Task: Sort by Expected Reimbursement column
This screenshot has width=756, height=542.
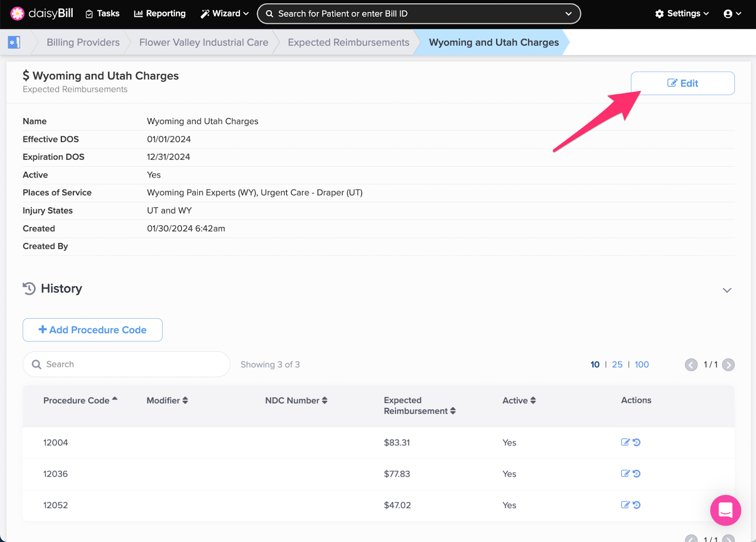Action: click(x=420, y=406)
